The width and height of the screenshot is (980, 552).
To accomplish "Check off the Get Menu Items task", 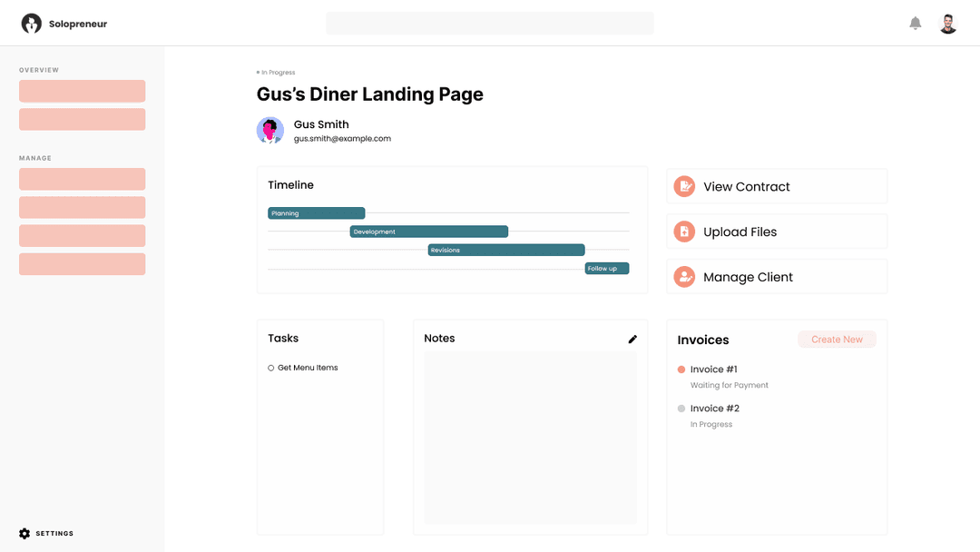I will [271, 368].
